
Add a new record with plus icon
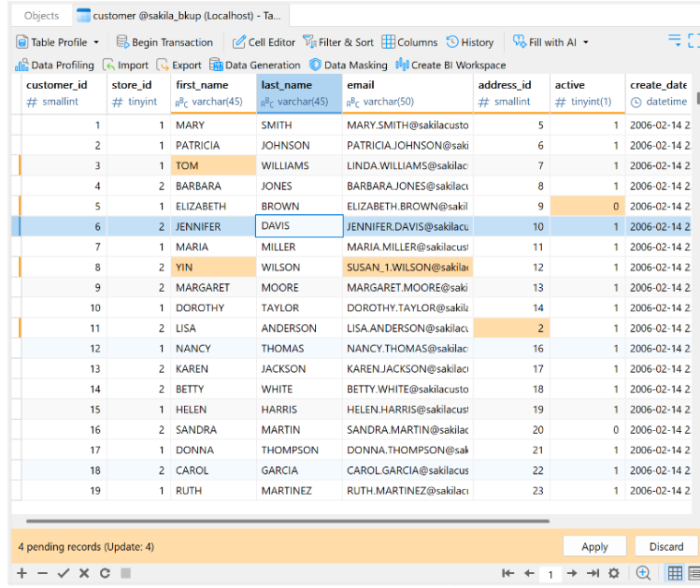(x=21, y=573)
